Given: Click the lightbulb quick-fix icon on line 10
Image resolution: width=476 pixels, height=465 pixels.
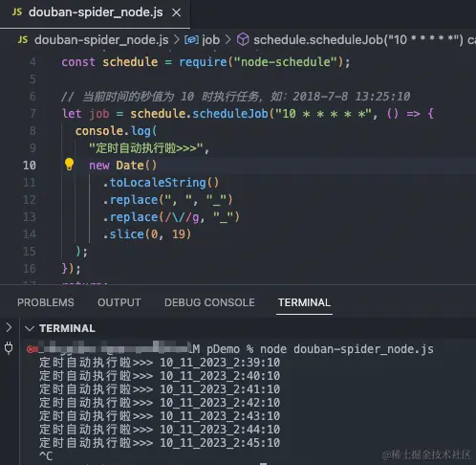Looking at the screenshot, I should [x=69, y=165].
